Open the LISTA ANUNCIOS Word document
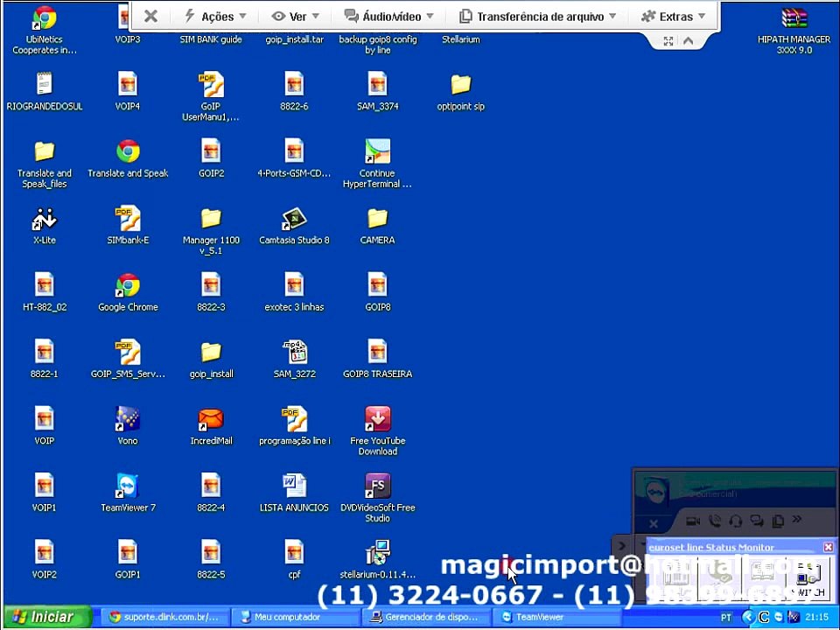The height and width of the screenshot is (630, 840). (294, 486)
